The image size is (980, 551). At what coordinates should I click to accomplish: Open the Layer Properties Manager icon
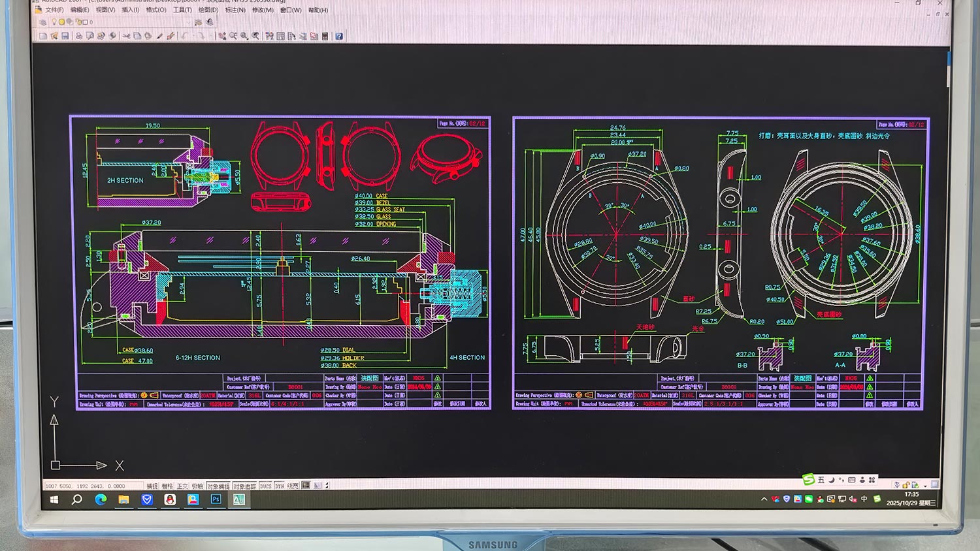click(42, 22)
